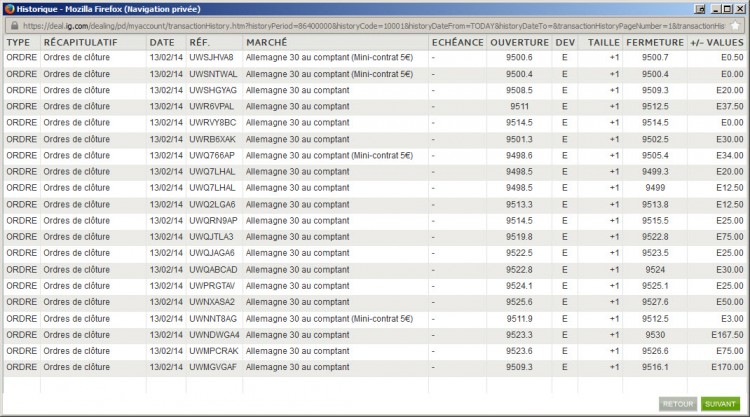Click the E170.00 value
Image resolution: width=750 pixels, height=417 pixels.
click(x=727, y=367)
